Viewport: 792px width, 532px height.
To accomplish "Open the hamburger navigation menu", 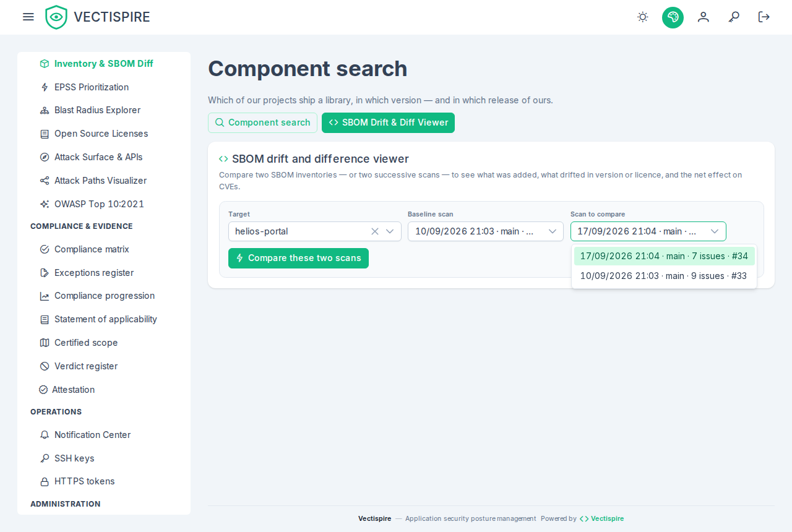I will coord(28,17).
